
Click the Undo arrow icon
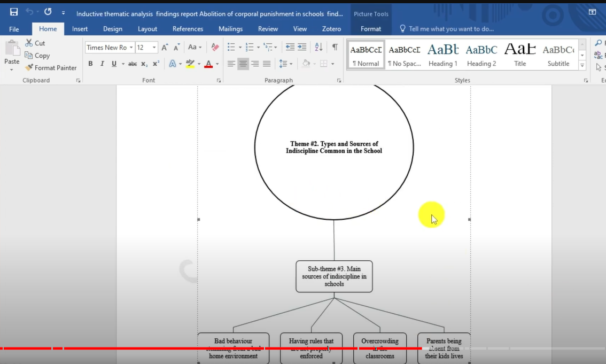pyautogui.click(x=29, y=12)
